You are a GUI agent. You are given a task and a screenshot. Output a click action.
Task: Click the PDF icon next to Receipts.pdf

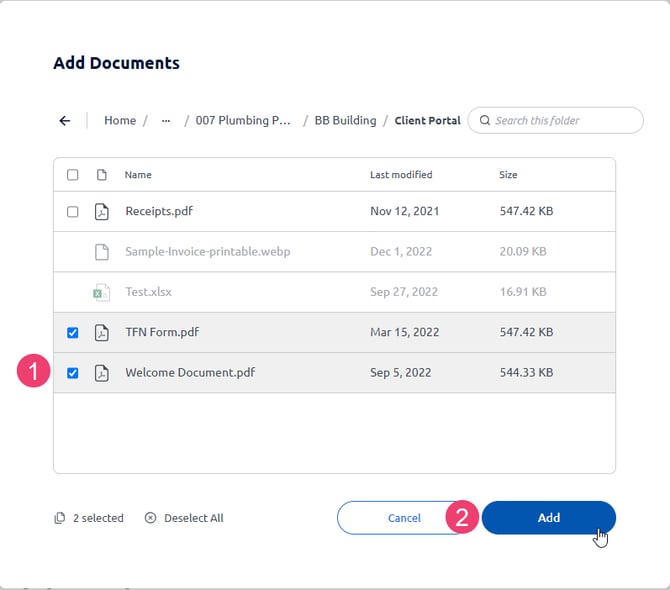[101, 212]
